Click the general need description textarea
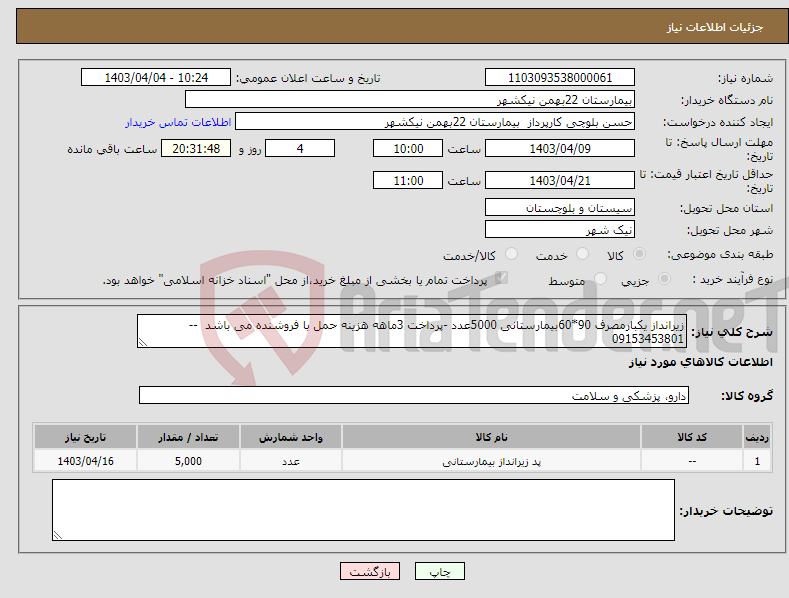 tap(412, 331)
